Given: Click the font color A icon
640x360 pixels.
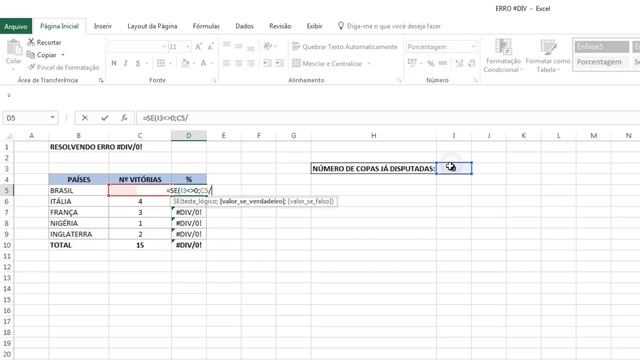Looking at the screenshot, I should [203, 63].
